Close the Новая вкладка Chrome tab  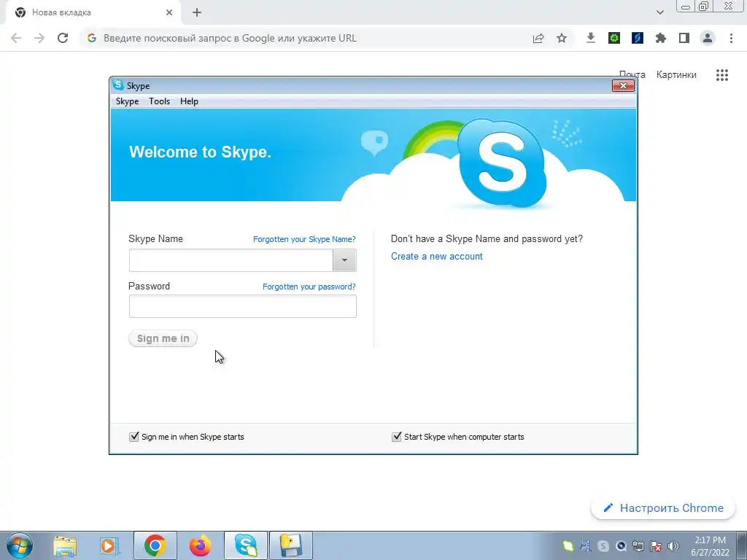click(x=169, y=12)
